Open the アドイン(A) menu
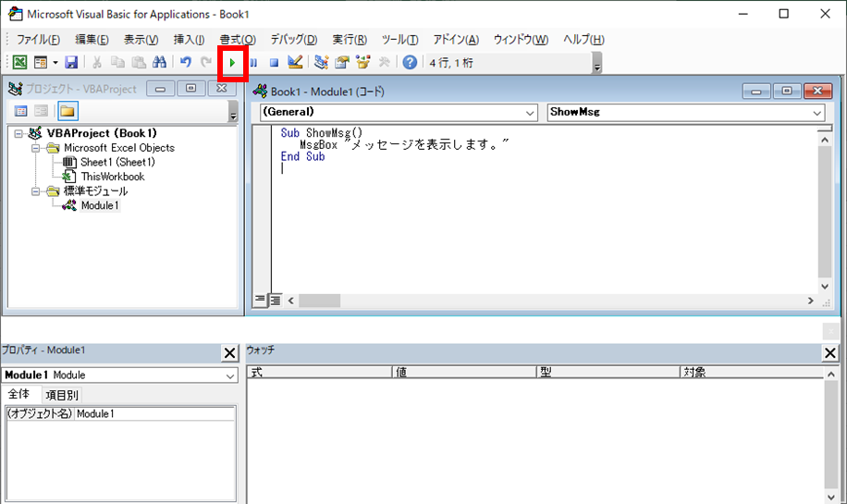The height and width of the screenshot is (504, 847). click(456, 40)
